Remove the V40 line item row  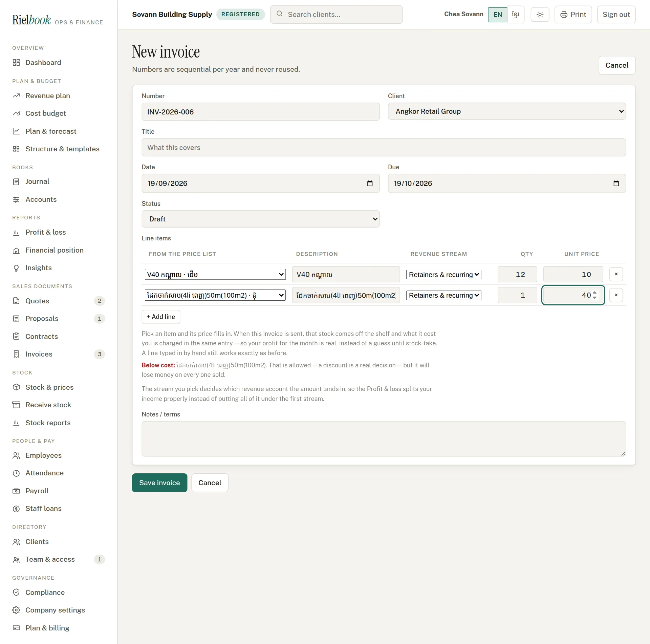tap(616, 274)
